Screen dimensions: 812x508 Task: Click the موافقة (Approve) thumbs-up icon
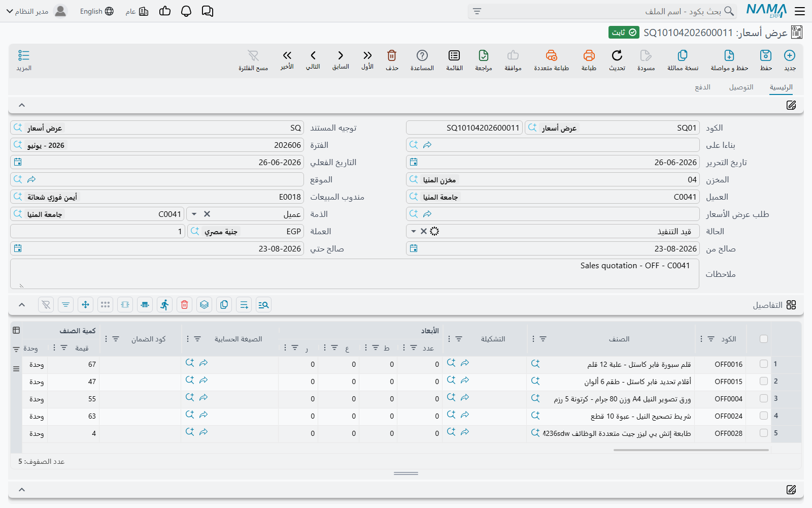click(x=513, y=55)
